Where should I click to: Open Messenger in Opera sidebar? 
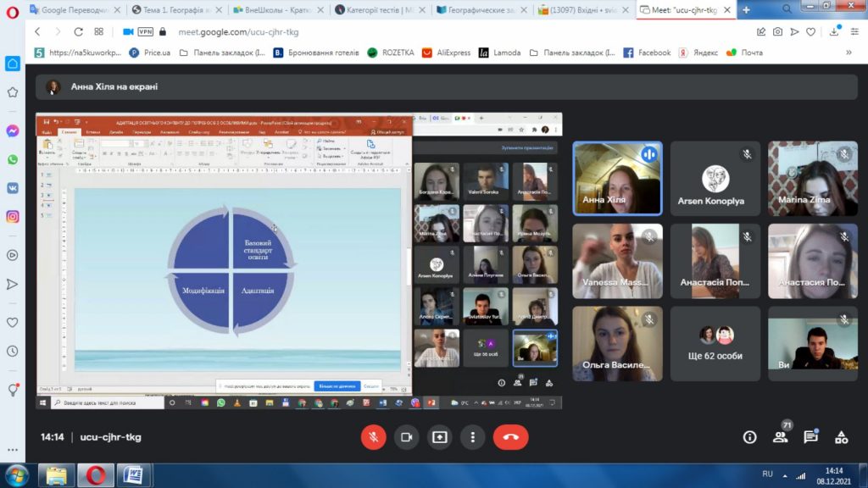[x=12, y=131]
